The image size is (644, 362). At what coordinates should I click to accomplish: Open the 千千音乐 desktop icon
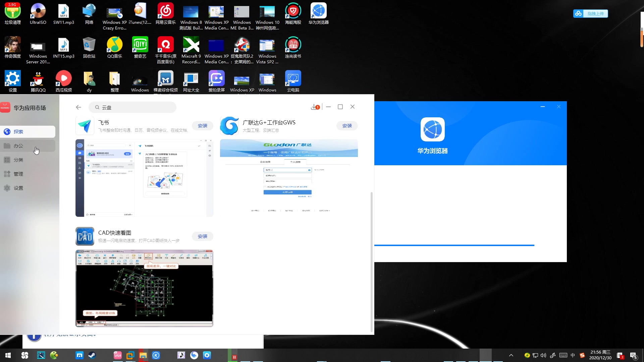pos(166,50)
